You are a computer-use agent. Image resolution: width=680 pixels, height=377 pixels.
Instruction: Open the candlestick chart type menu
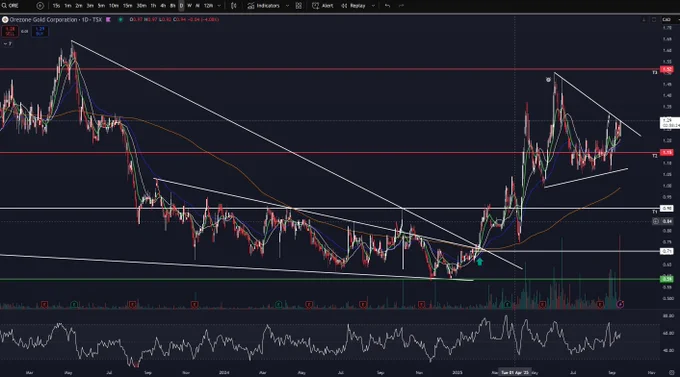coord(234,6)
